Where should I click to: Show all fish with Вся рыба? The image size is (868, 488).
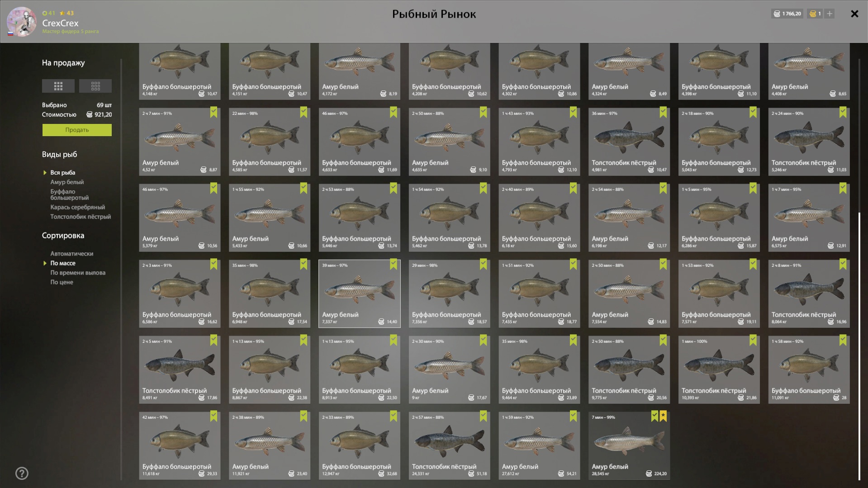62,172
